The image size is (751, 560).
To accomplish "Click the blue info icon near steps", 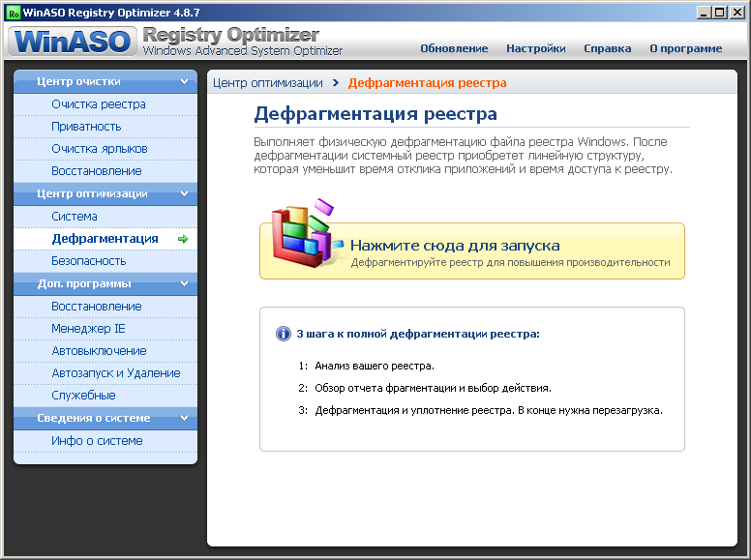I will tap(283, 334).
